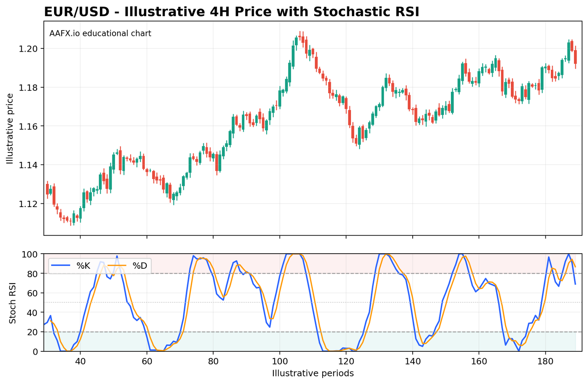The height and width of the screenshot is (384, 588).
Task: Click the 1.20 price tick label
Action: coord(29,49)
